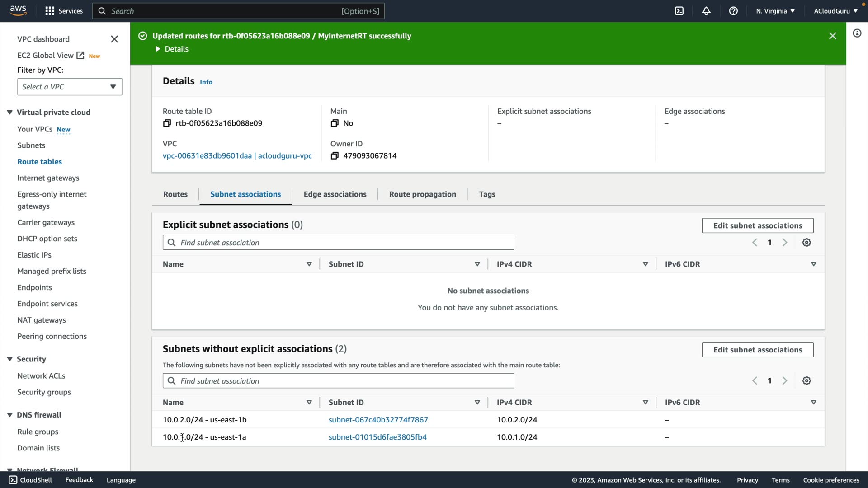Open subnet-067c40b32774f7867 link
868x488 pixels.
pyautogui.click(x=378, y=420)
